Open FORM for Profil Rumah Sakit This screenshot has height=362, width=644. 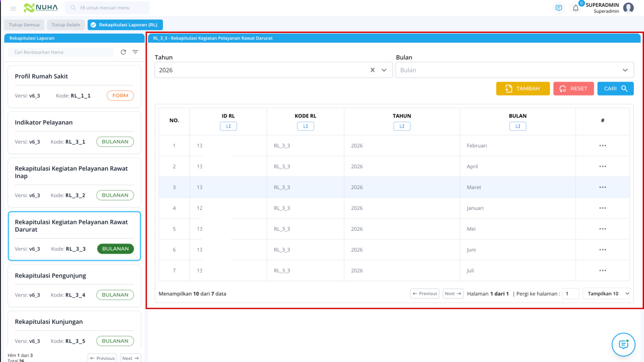click(120, 96)
